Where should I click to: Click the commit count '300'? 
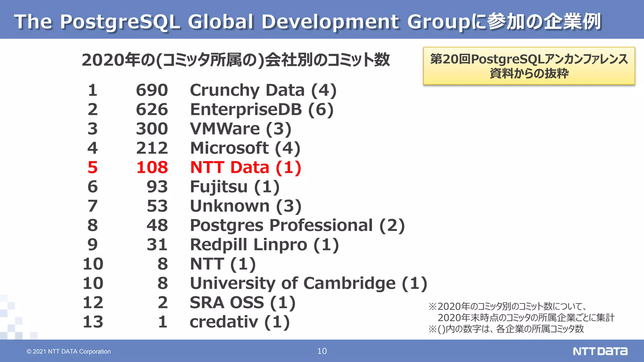coord(152,129)
